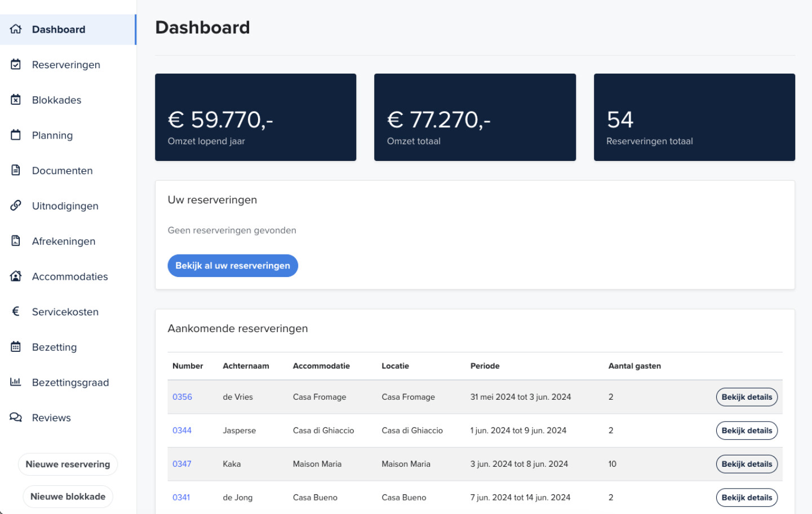
Task: View details for the de Jong reservation
Action: pos(747,498)
